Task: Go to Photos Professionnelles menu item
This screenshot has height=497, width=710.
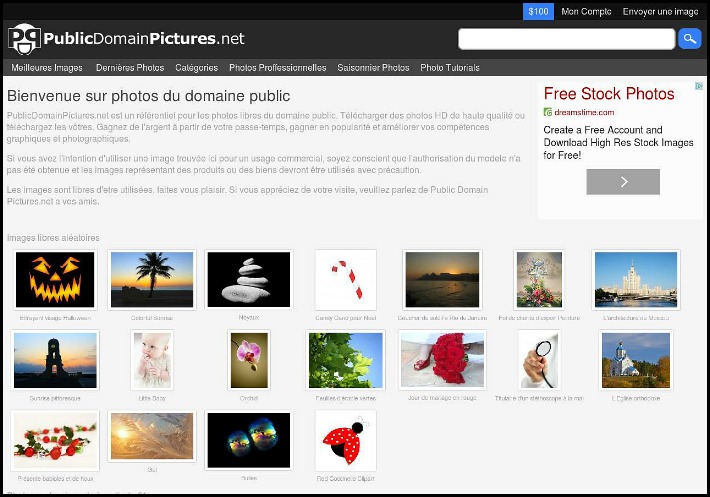Action: click(277, 68)
